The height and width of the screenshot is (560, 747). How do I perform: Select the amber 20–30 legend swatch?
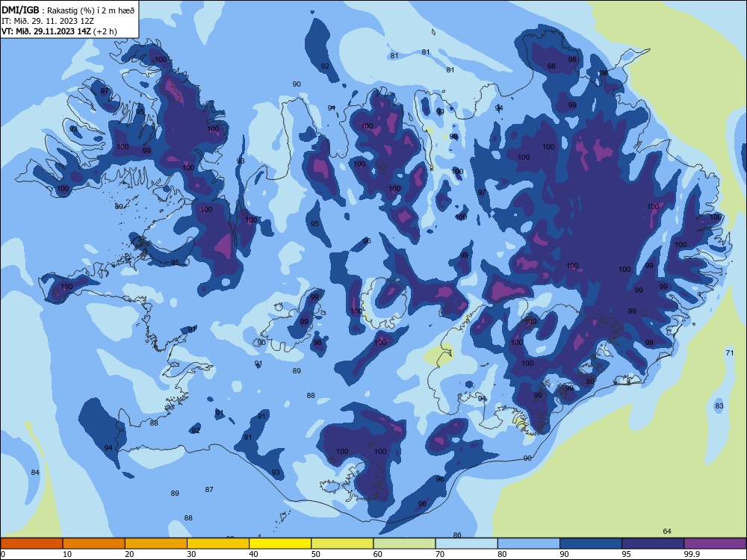(x=156, y=544)
